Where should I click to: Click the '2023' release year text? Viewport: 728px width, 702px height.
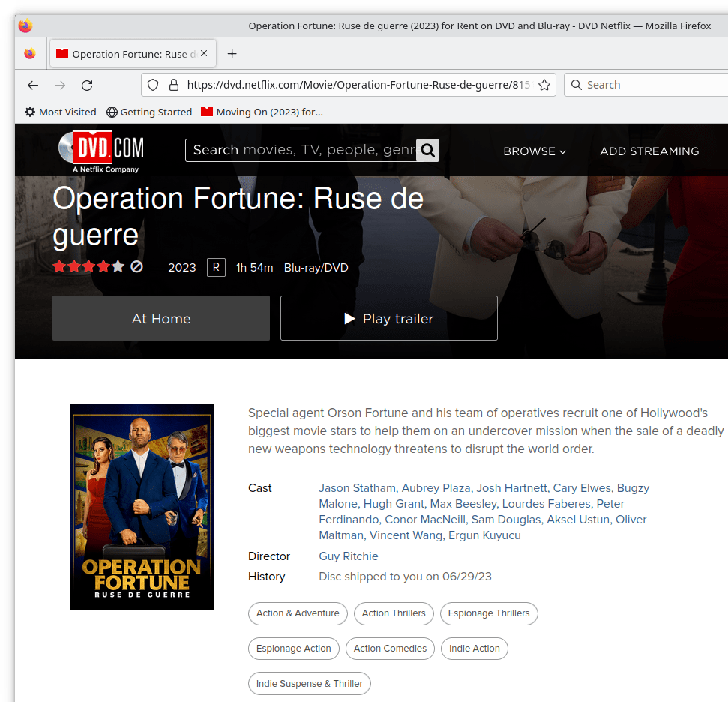click(182, 268)
